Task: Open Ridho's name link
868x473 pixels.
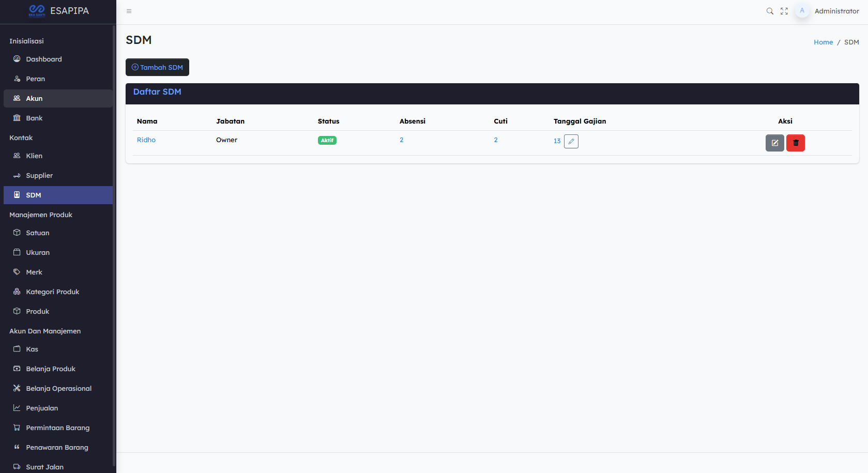Action: click(146, 140)
